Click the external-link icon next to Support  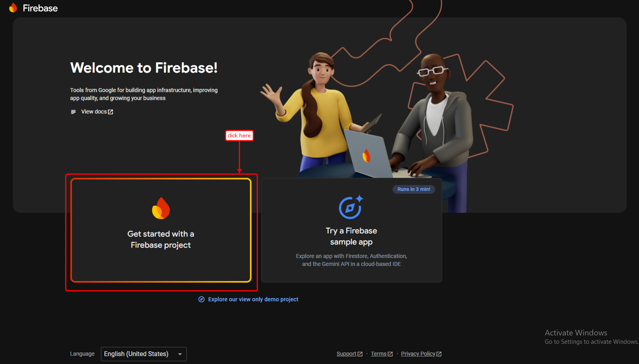(x=360, y=353)
